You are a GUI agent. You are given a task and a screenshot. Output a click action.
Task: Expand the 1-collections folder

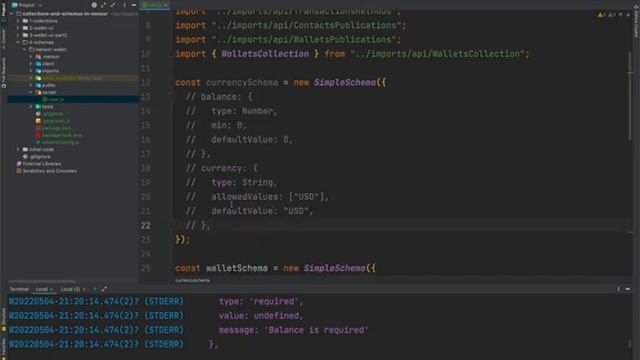18,21
